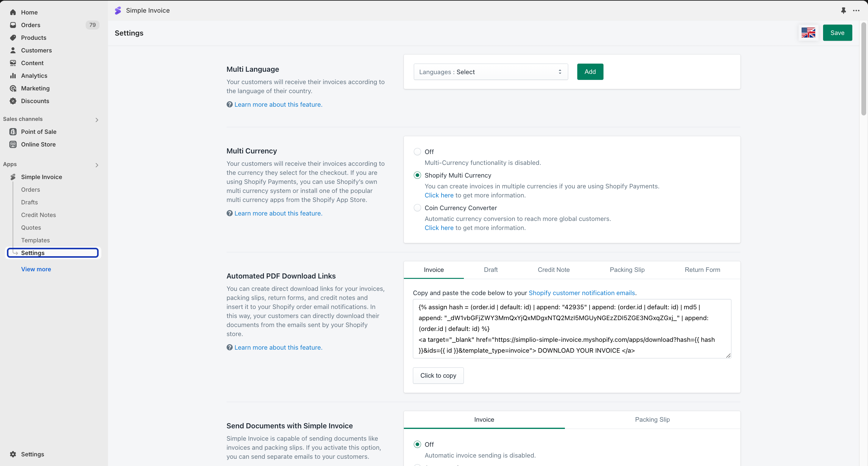Select the Off multi-currency radio button
Viewport: 868px width, 466px height.
[x=417, y=152]
